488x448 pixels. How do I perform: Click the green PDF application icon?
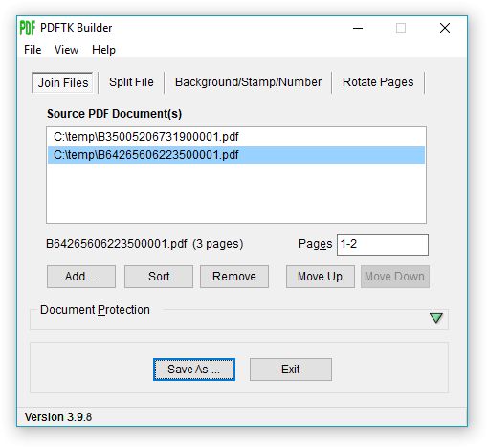pyautogui.click(x=28, y=28)
